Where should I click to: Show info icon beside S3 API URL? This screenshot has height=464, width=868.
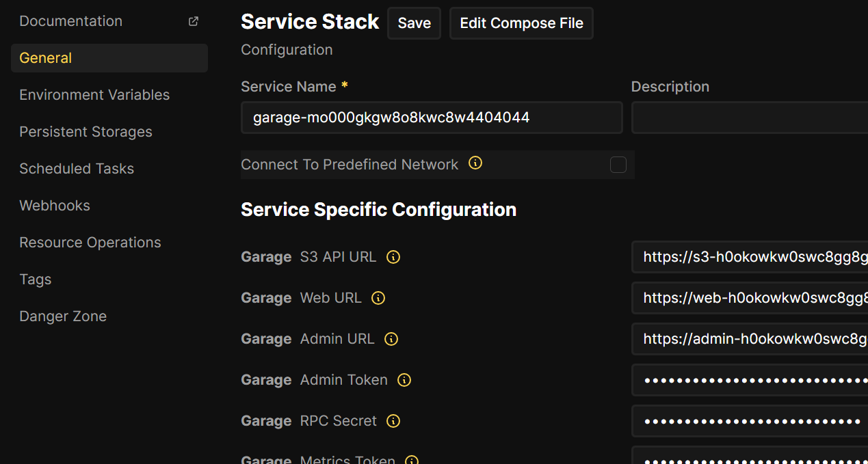[x=393, y=257]
